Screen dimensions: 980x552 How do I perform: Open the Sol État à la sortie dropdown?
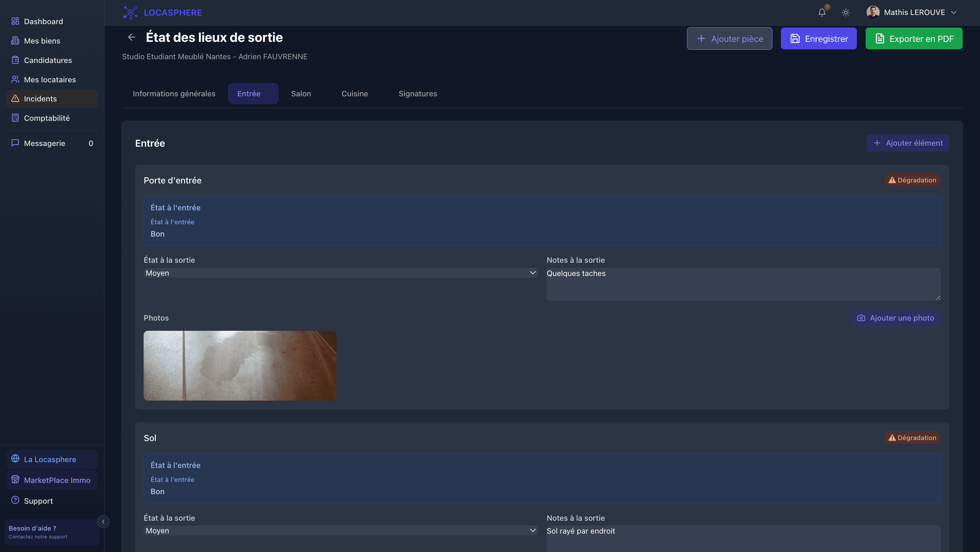[x=340, y=530]
